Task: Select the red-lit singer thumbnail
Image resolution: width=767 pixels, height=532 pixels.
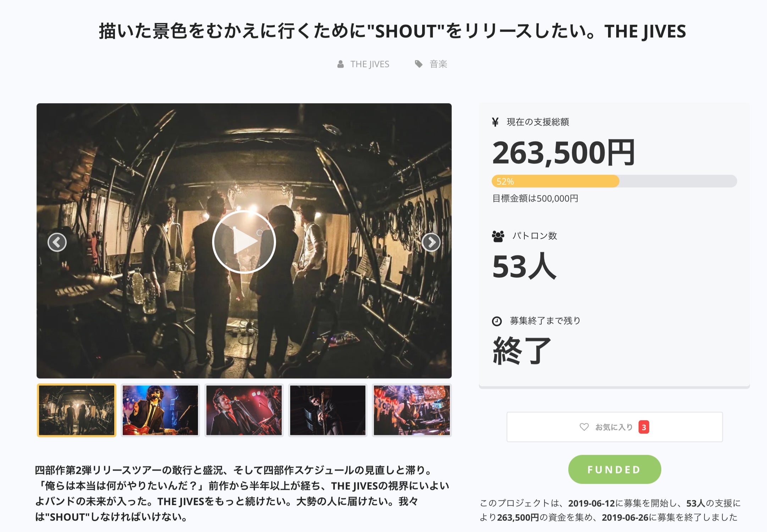Action: (244, 410)
